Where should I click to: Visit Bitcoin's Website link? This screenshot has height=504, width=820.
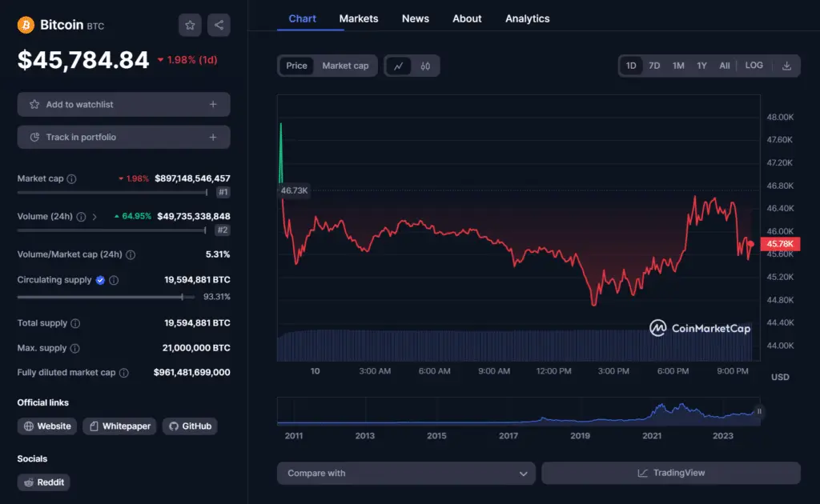pos(46,426)
